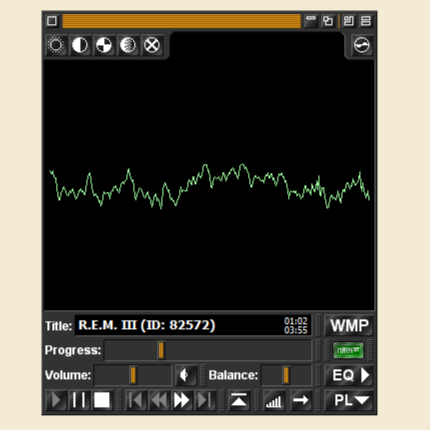Click the two-bar layout icon in title bar

[x=366, y=21]
